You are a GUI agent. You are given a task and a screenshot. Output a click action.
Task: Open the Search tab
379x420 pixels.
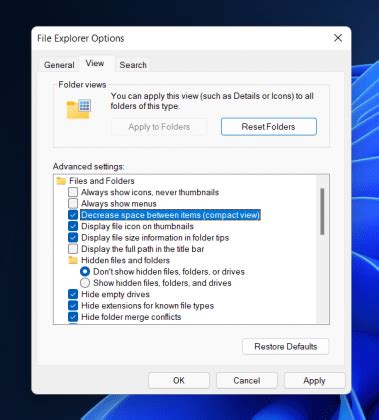[x=133, y=65]
